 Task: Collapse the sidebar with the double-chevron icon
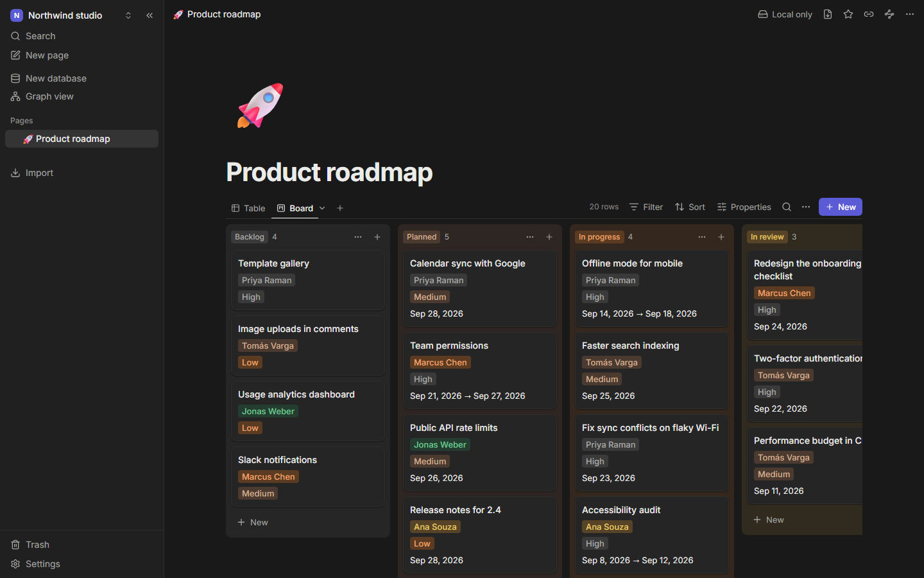pos(150,15)
